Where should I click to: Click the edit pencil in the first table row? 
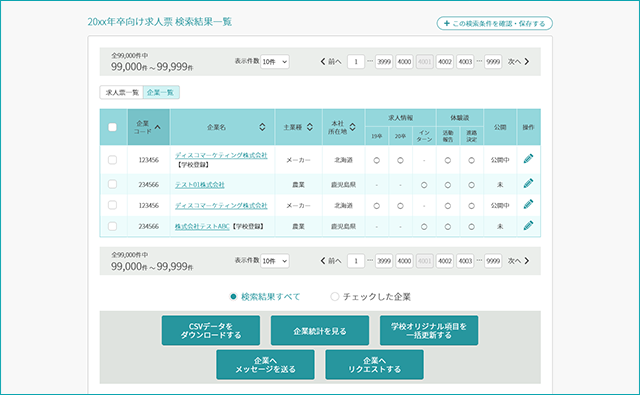coord(528,159)
